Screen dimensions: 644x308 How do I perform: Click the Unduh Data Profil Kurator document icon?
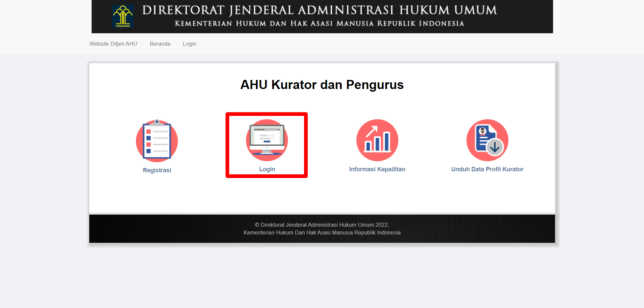click(487, 140)
